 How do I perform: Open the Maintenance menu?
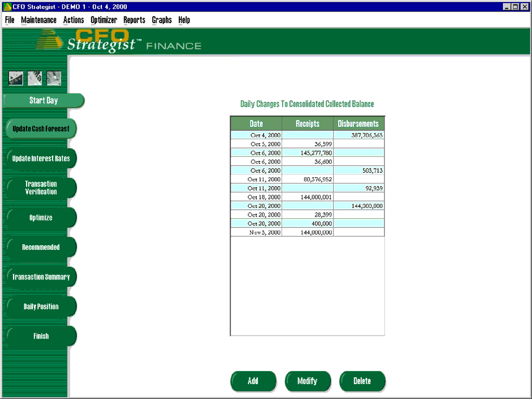point(38,20)
